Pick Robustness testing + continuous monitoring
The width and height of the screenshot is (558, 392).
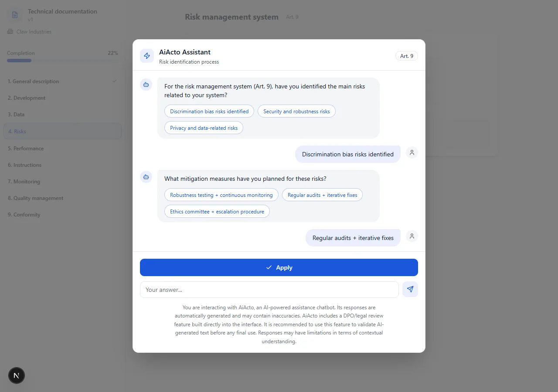tap(221, 195)
